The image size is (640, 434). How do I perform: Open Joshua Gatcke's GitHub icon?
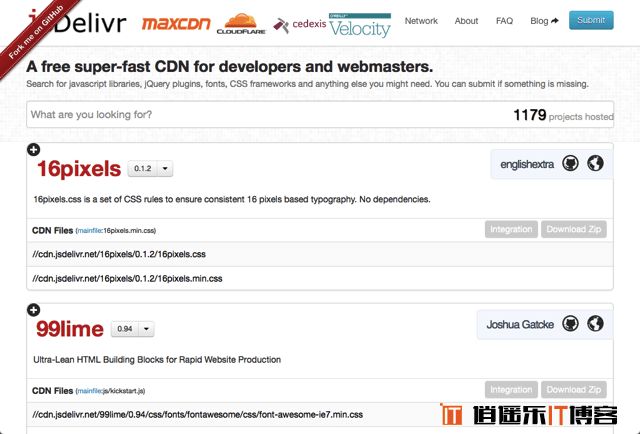(570, 324)
